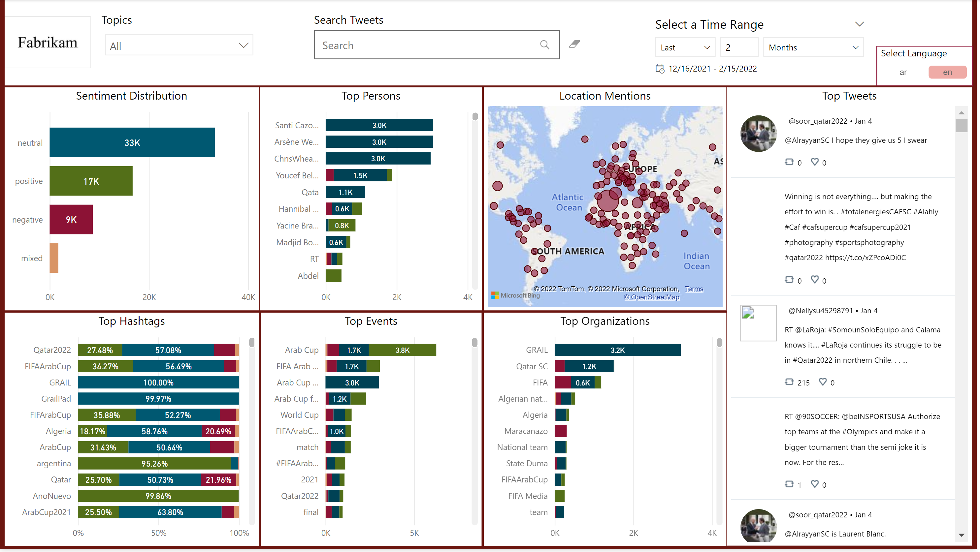
Task: Open the Topics 'All' dropdown
Action: pyautogui.click(x=179, y=46)
